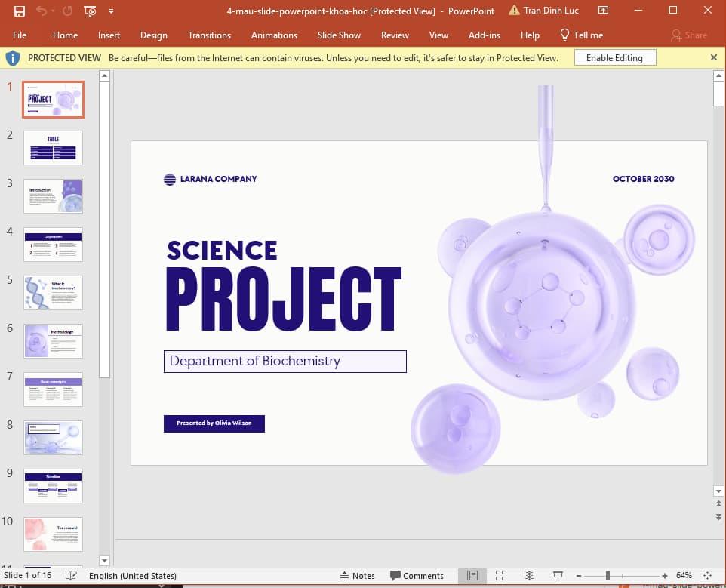This screenshot has height=588, width=726.
Task: Start slideshow from beginning via toolbar icon
Action: 91,11
